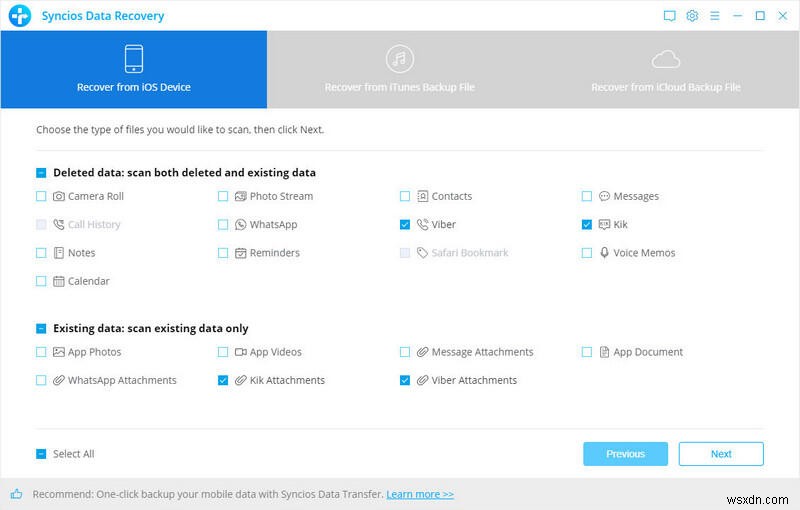Switch to Recover from iCloud Backup File tab
Viewport: 800px width, 510px height.
(666, 69)
